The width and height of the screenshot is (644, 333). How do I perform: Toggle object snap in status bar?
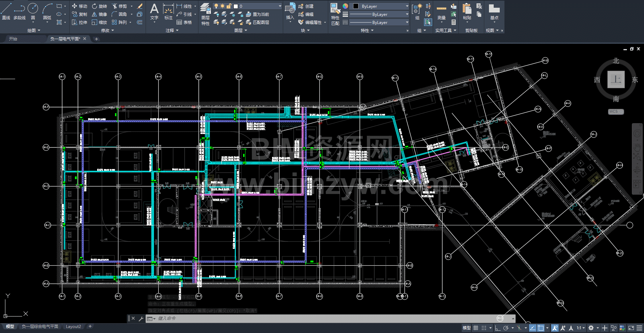[541, 328]
